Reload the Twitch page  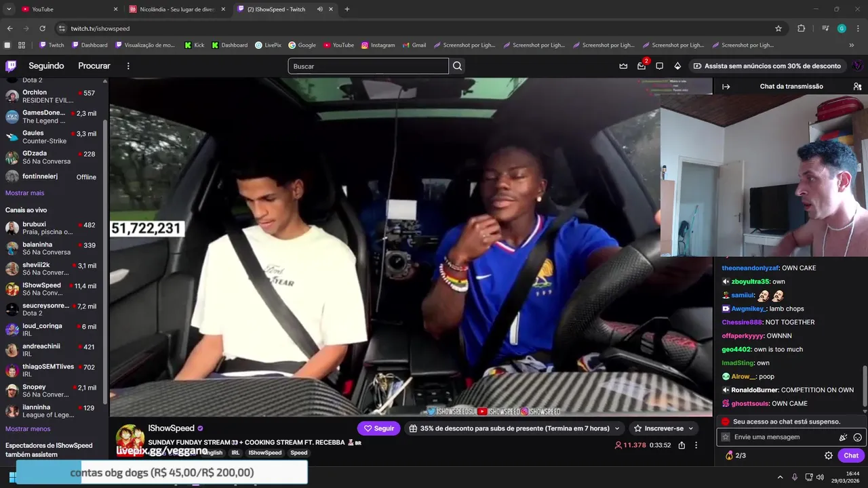tap(42, 28)
